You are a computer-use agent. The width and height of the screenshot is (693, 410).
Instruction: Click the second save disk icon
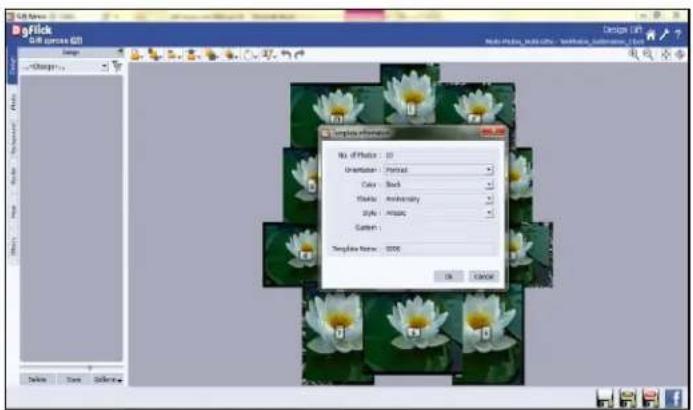coord(628,398)
